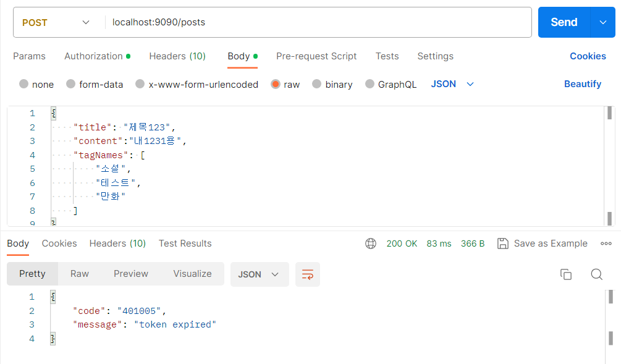Click the request body editor scrollbar
Screen dimensions: 621x364
point(609,166)
